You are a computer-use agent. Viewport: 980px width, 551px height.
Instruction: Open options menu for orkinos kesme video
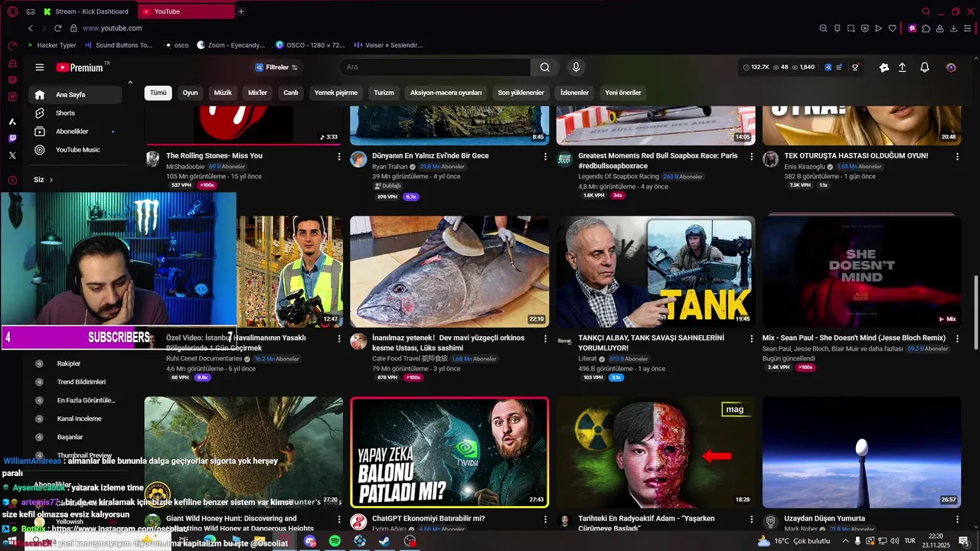545,338
